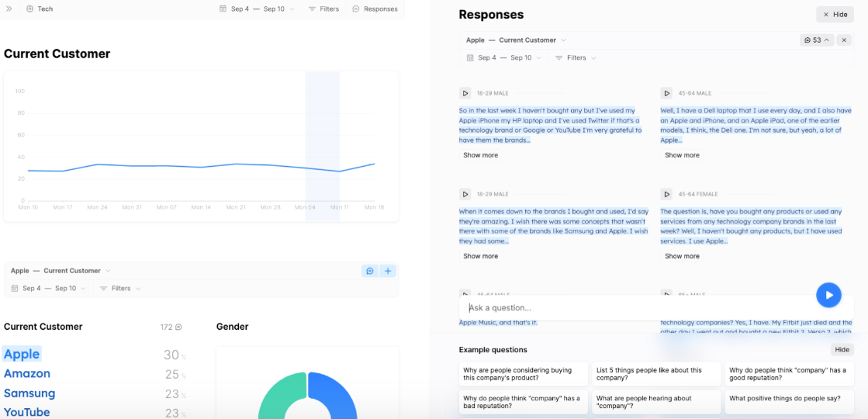Expand the sidebar with the double-chevron icon
Image resolution: width=868 pixels, height=419 pixels.
click(x=9, y=9)
